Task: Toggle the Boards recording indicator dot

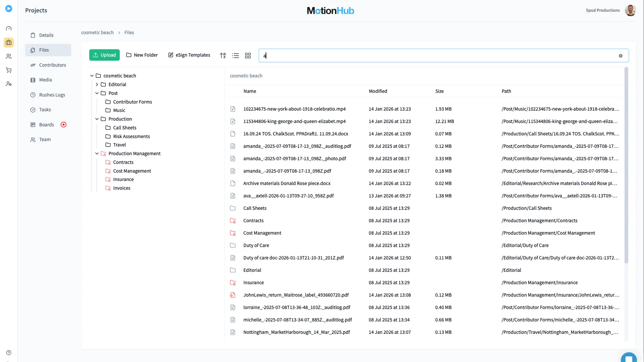Action: pyautogui.click(x=64, y=124)
